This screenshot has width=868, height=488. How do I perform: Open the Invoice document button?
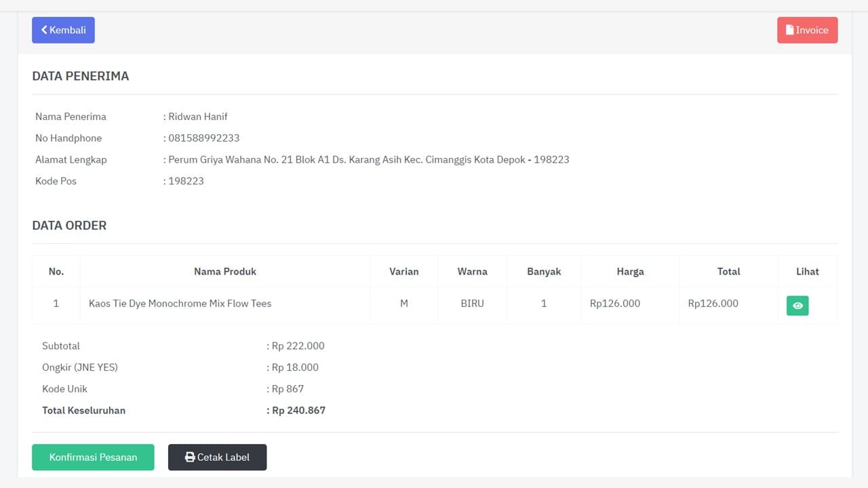[x=807, y=30]
